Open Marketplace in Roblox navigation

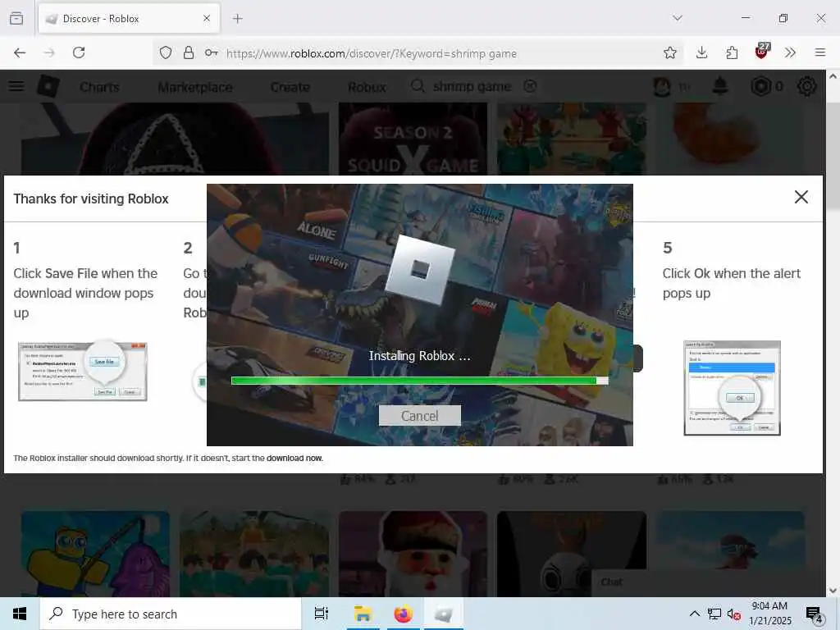pos(195,87)
